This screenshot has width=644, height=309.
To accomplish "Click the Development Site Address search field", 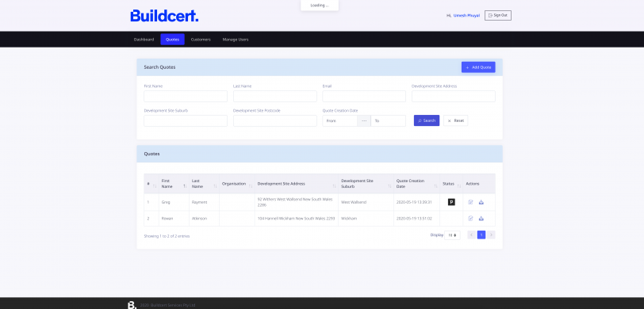I will pos(454,96).
